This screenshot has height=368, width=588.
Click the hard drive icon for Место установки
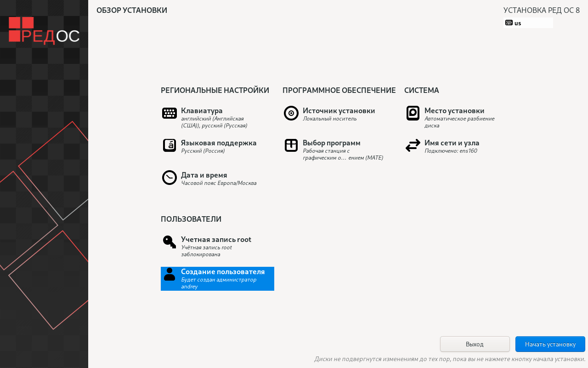pyautogui.click(x=413, y=113)
